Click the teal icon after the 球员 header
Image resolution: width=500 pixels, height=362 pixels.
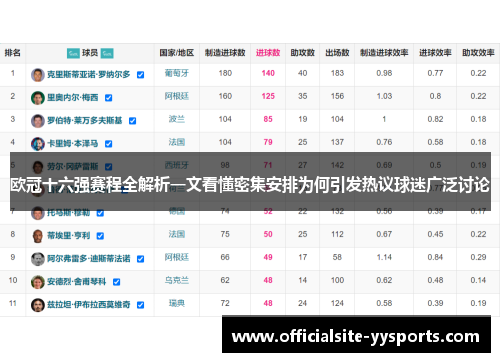[x=107, y=53]
